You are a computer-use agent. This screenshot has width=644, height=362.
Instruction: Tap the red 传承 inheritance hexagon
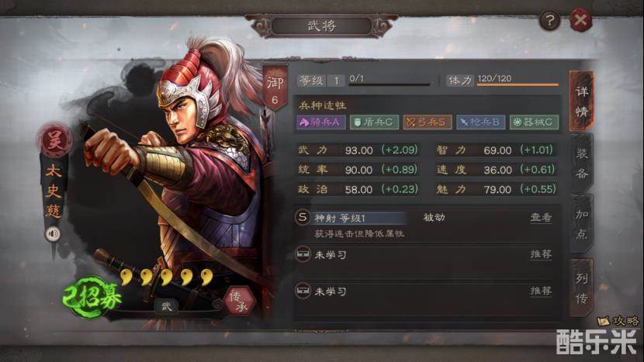point(240,301)
